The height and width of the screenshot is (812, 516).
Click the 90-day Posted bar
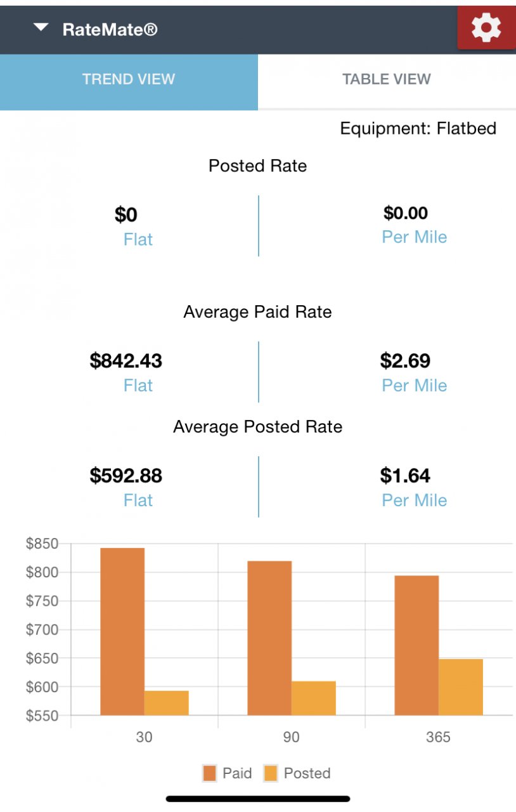[x=313, y=698]
